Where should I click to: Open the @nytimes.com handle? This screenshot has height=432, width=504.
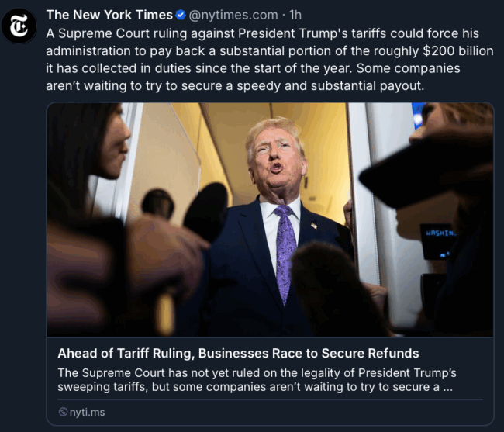233,15
